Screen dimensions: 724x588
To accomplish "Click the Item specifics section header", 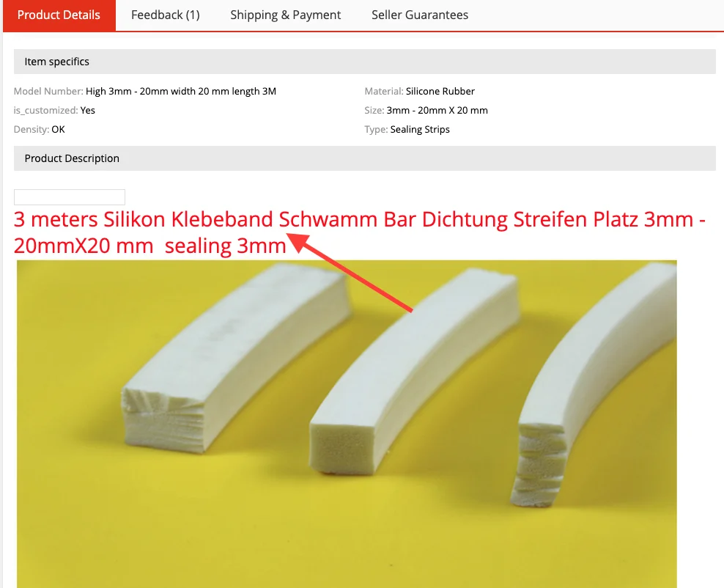I will tap(365, 62).
